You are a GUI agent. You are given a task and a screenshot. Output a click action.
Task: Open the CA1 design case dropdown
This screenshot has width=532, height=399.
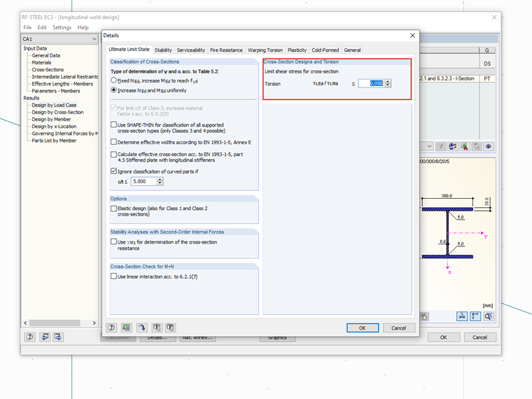coord(94,39)
